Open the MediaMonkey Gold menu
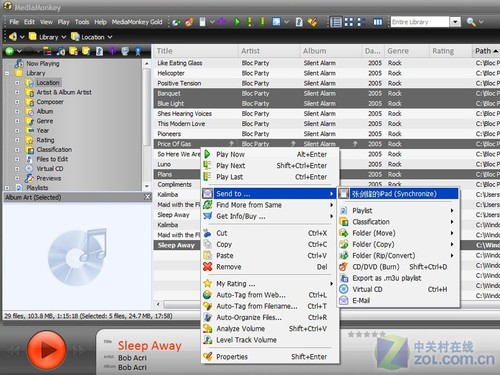Viewport: 500px width, 375px height. [x=137, y=22]
